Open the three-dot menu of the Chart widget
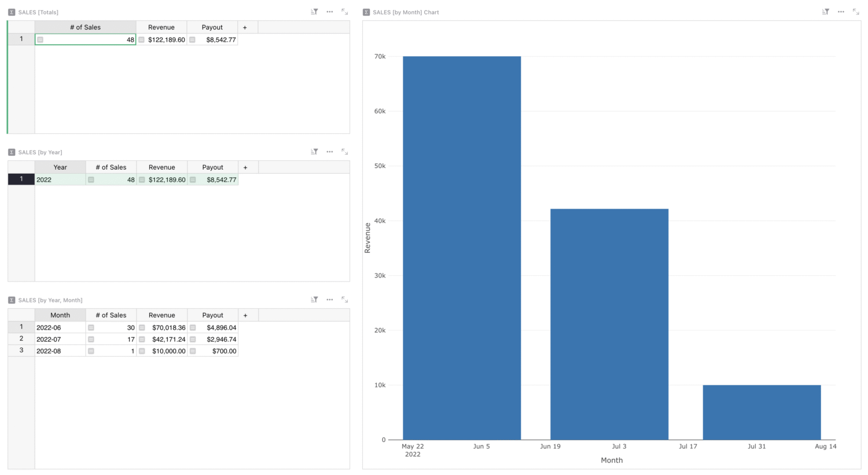 tap(841, 12)
